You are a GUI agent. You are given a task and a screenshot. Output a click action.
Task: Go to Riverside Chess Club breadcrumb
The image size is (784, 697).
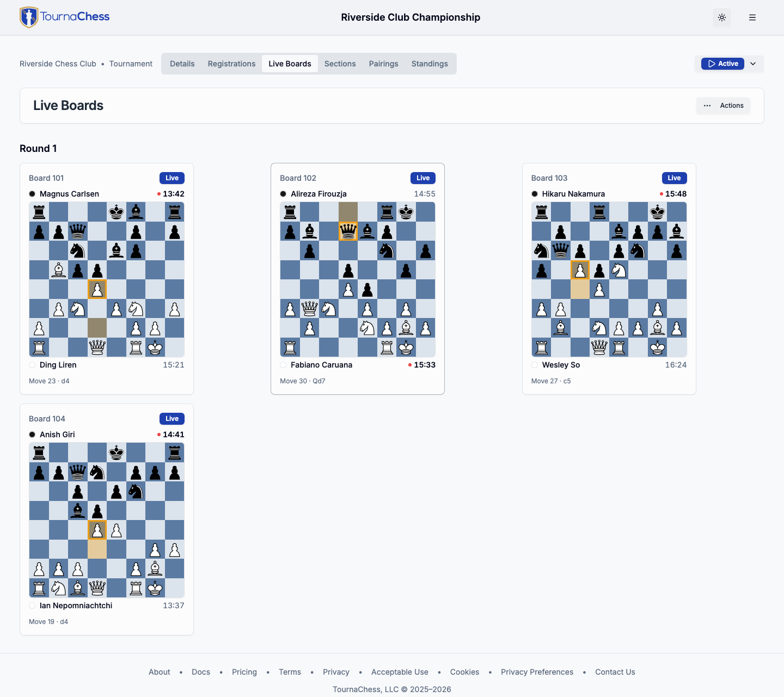coord(58,64)
